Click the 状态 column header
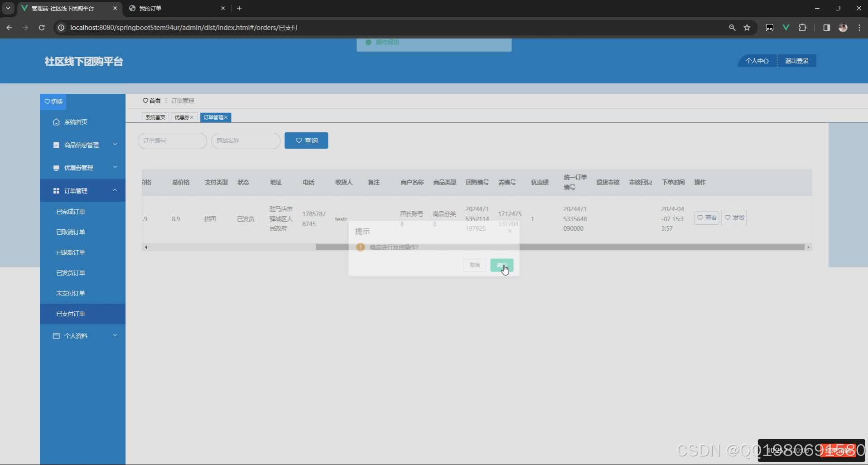Viewport: 868px width, 465px height. 243,182
